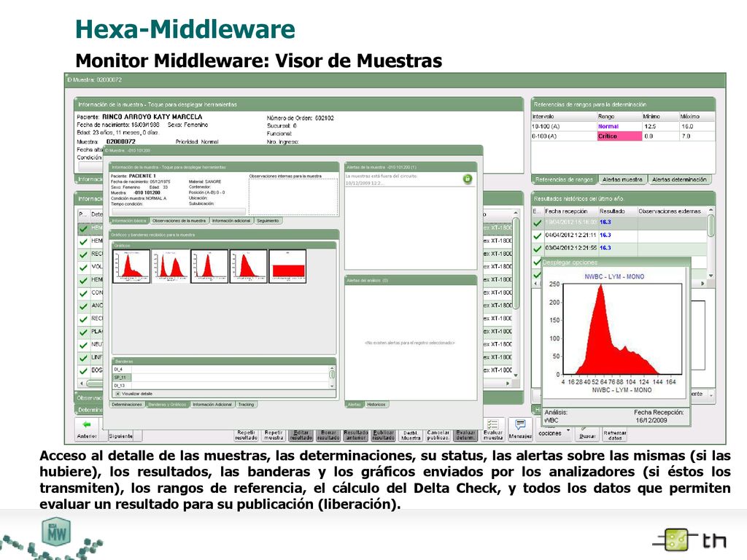Click the Refrescar datos button
This screenshot has width=747, height=560.
coord(615,435)
